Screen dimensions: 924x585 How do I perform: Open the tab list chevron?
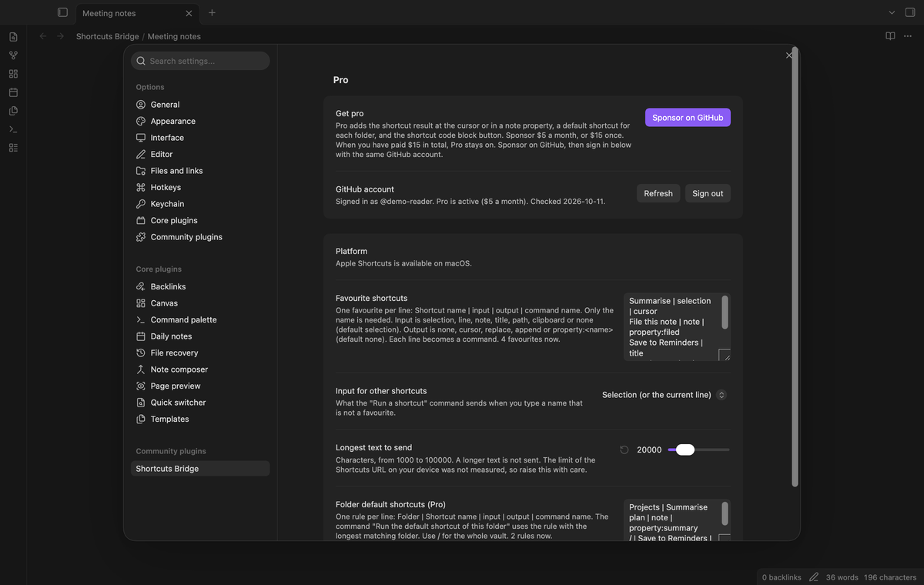[892, 12]
